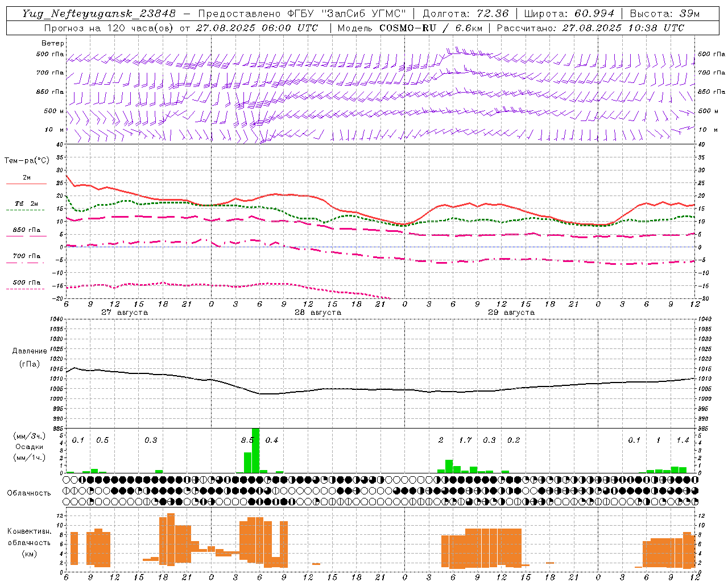Click the Осадки precipitation label

pyautogui.click(x=30, y=447)
